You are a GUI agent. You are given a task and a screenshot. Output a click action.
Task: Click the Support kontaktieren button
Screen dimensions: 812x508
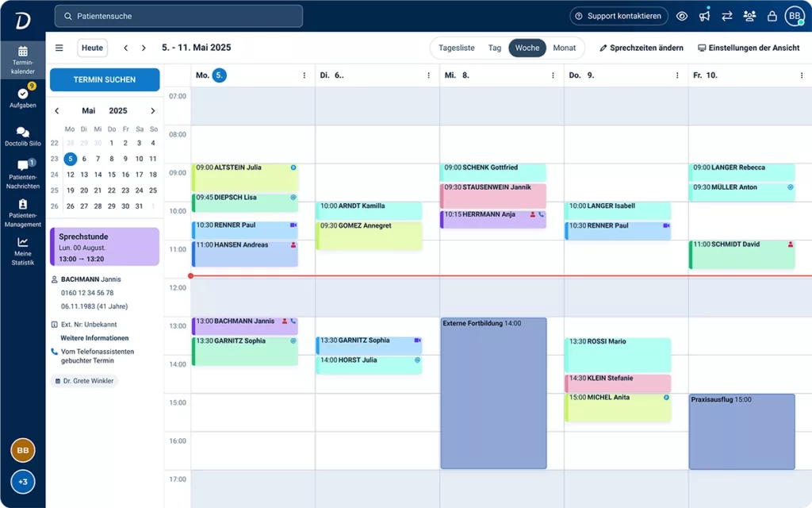tap(618, 16)
